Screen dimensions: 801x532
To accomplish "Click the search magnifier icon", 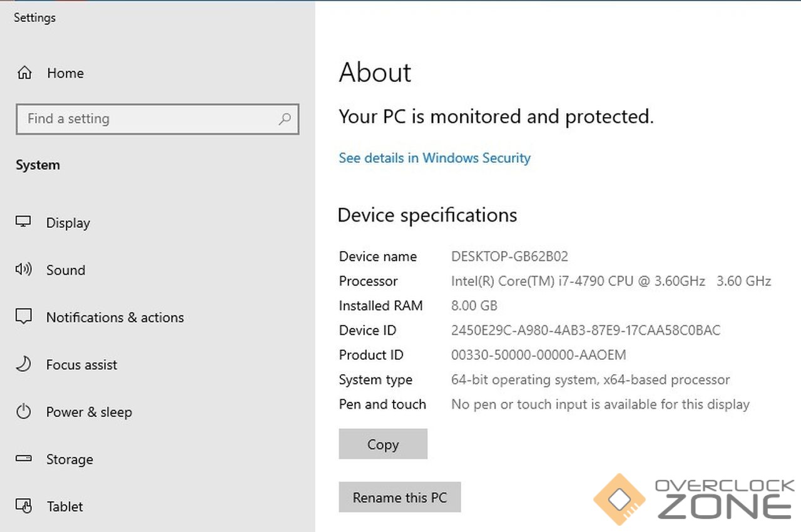I will coord(285,119).
